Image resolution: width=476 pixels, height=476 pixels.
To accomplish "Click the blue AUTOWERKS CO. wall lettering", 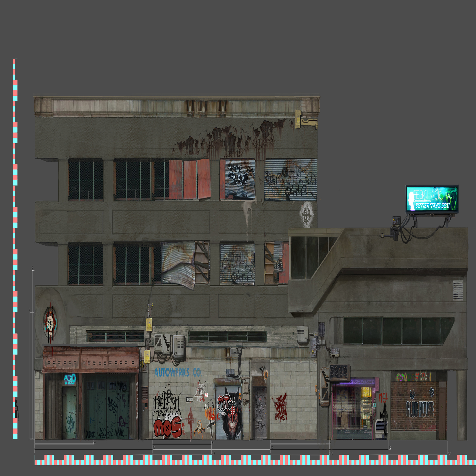I will click(x=178, y=372).
